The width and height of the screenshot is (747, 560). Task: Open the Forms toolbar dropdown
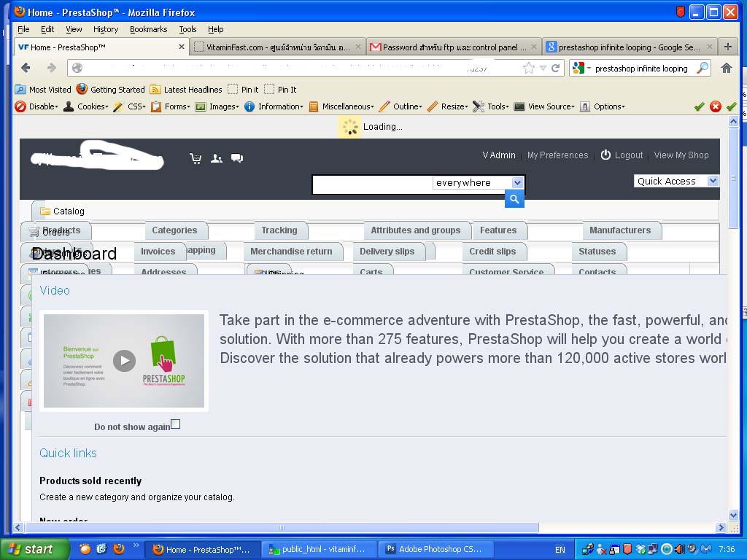tap(171, 106)
